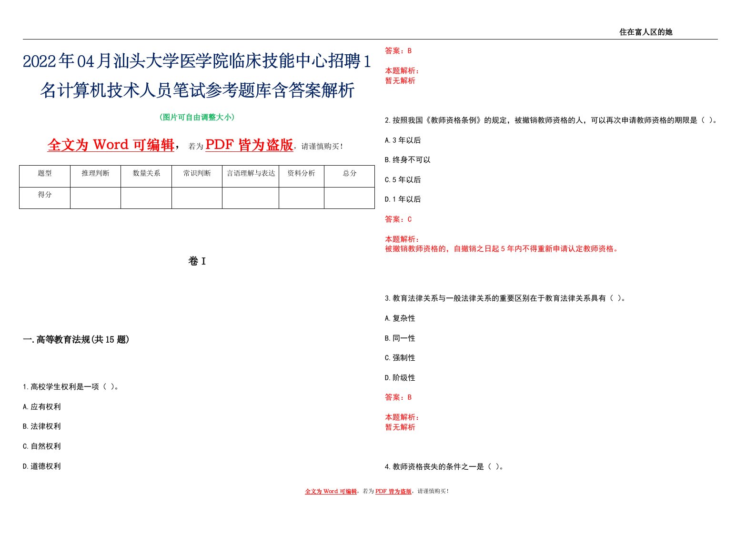Open the footer PDF 皆为盗版 link
756x534 pixels.
pos(393,491)
